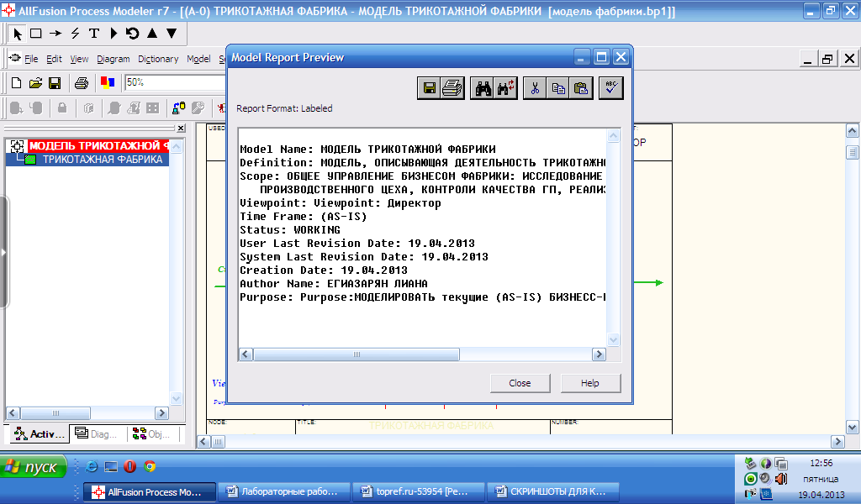861x504 pixels.
Task: Close the model explorer panel
Action: (181, 128)
